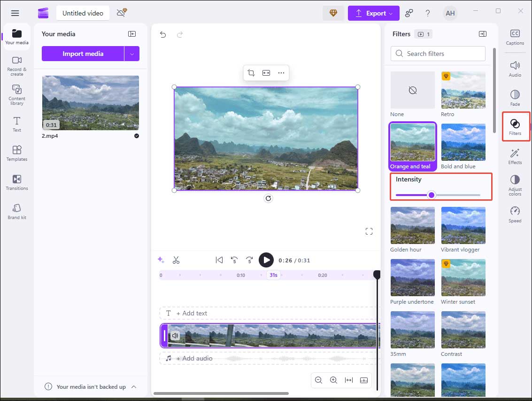532x401 pixels.
Task: Open the hamburger menu
Action: (x=15, y=13)
